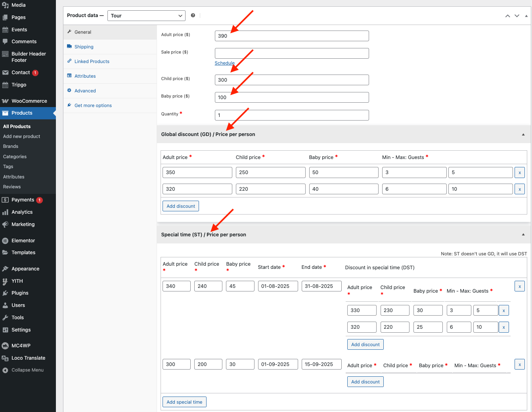Screen dimensions: 532x412
Task: Click the YITH sidebar icon
Action: coord(5,281)
